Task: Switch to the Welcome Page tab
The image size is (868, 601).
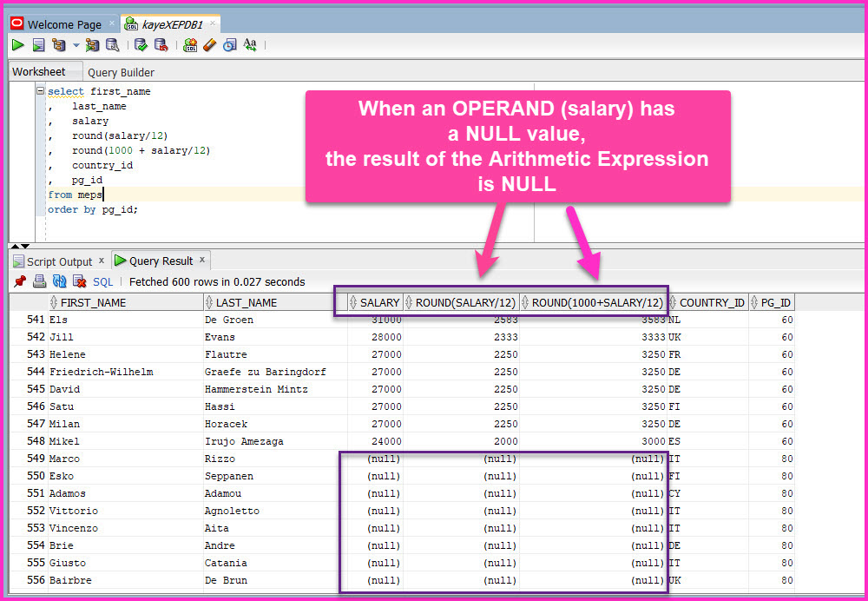Action: pyautogui.click(x=64, y=25)
